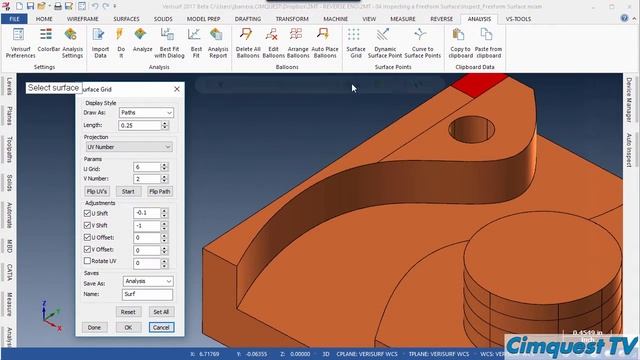Image resolution: width=640 pixels, height=360 pixels.
Task: Click the U Grid stepper arrows
Action: point(164,167)
